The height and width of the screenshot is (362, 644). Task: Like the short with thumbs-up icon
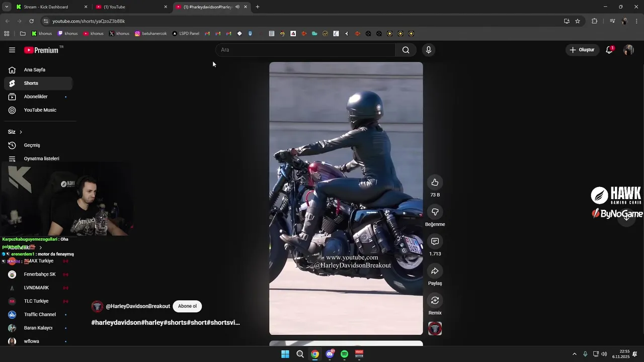pos(435,183)
